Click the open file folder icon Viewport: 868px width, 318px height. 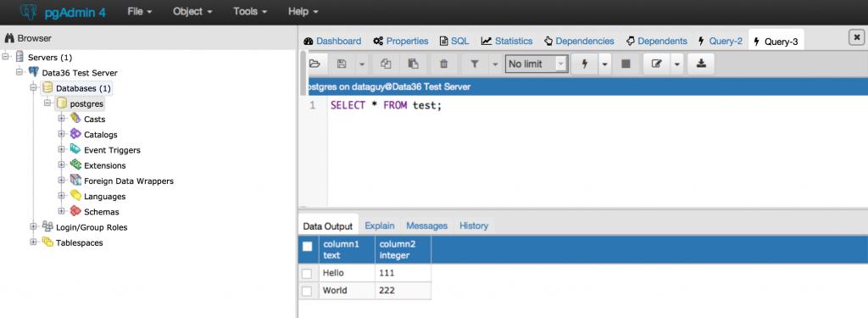pyautogui.click(x=314, y=64)
